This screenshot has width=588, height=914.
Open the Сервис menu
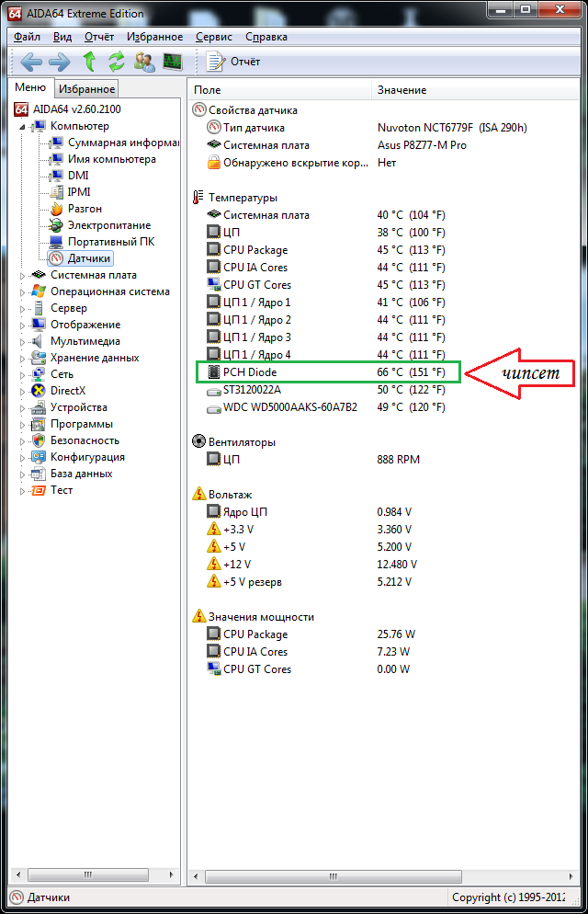[213, 37]
